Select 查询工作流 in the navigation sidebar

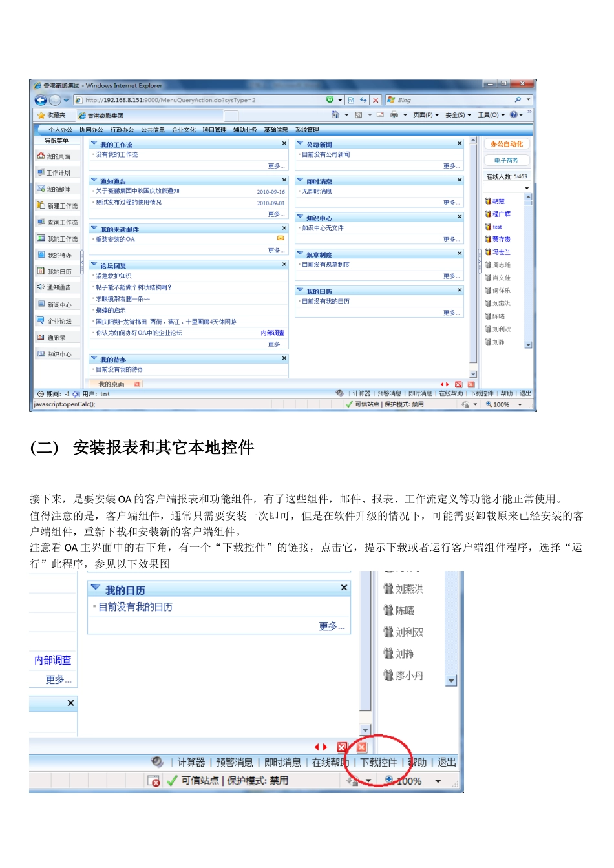click(x=58, y=222)
